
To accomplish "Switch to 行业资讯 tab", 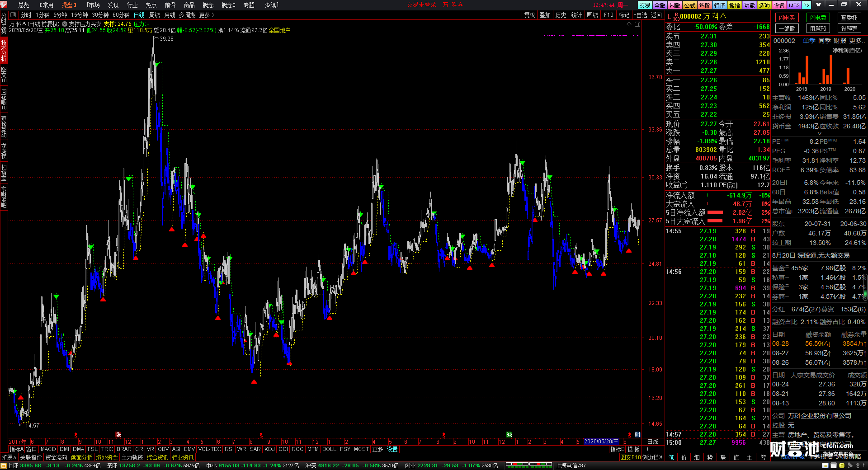I will [x=183, y=457].
